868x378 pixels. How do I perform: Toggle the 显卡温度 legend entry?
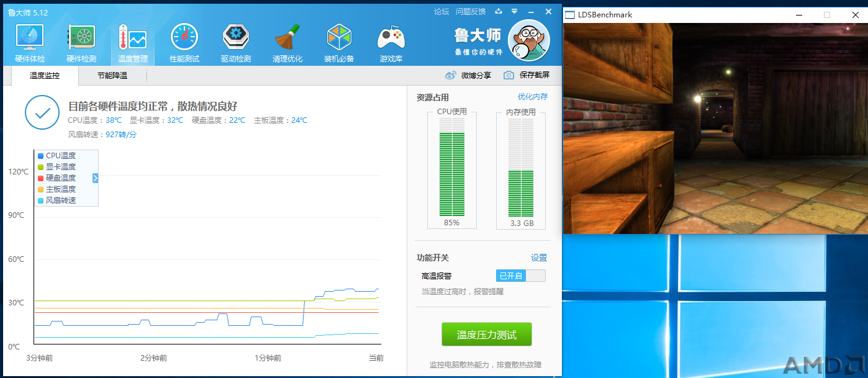[57, 167]
